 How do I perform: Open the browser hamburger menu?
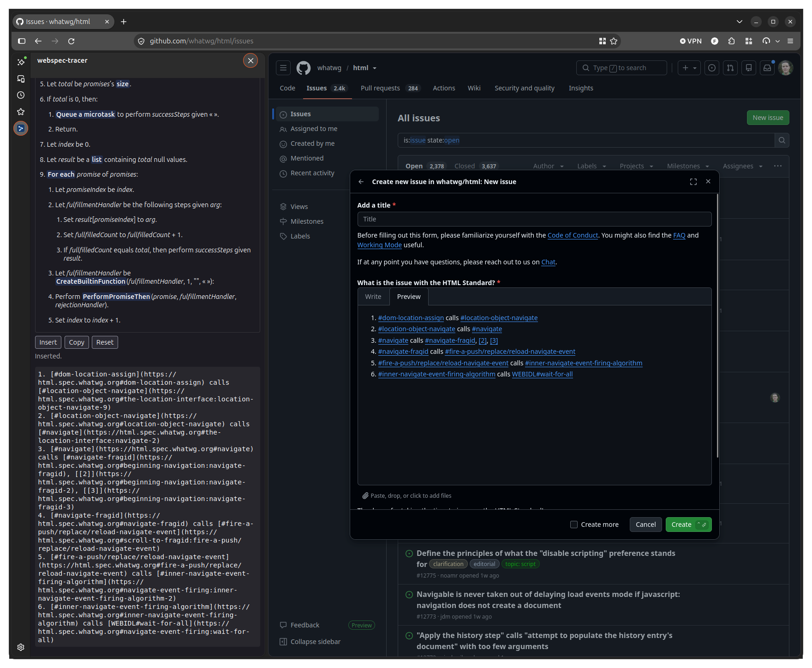pyautogui.click(x=790, y=41)
